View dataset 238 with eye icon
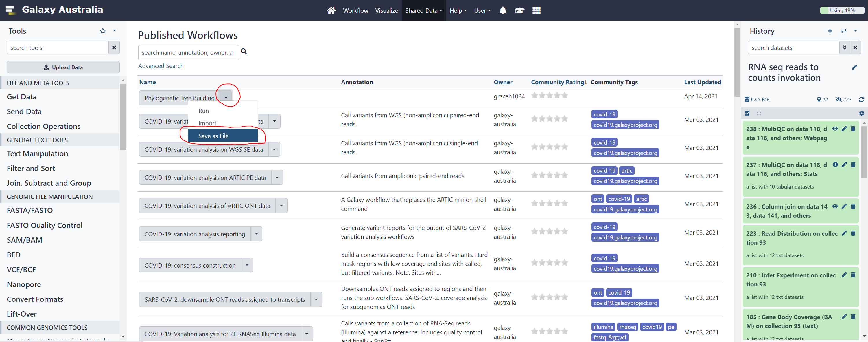Viewport: 868px width, 342px height. 835,129
